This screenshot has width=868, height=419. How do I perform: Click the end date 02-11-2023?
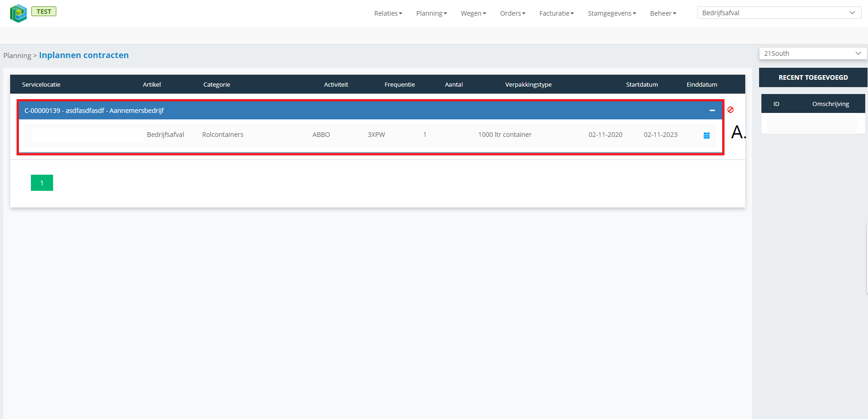[661, 135]
